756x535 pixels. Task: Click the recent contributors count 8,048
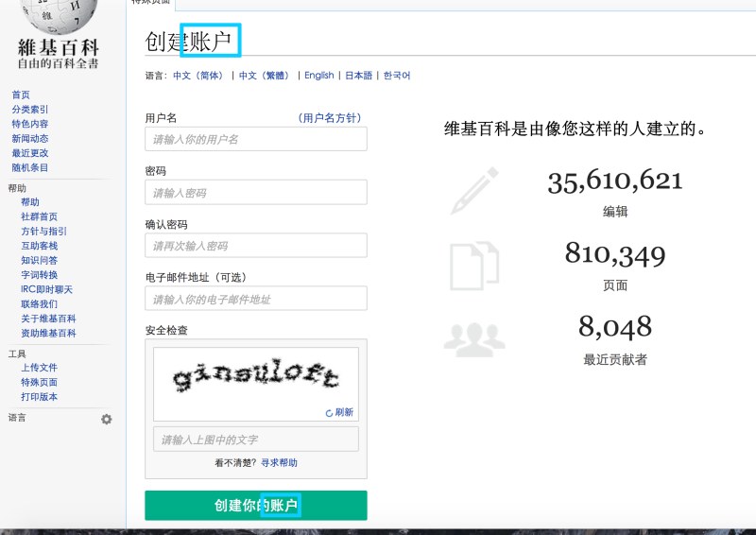click(615, 327)
